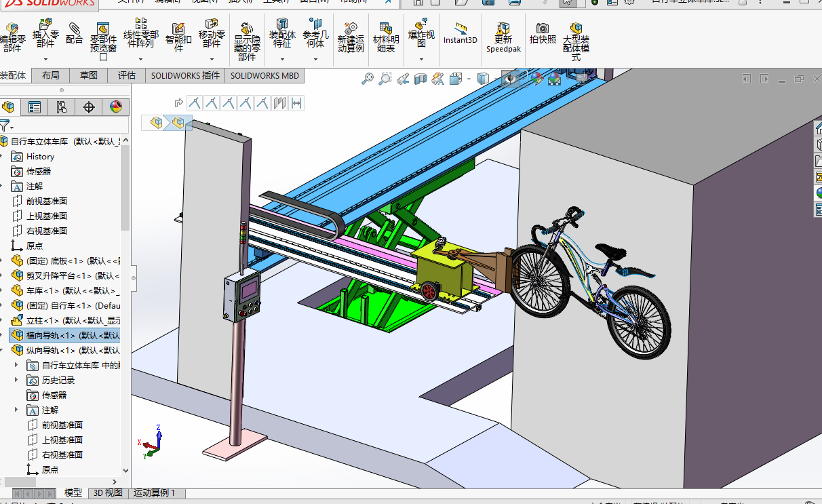Click Zoom to Fit in view toolbar
Screen dimensions: 822x504
point(368,79)
